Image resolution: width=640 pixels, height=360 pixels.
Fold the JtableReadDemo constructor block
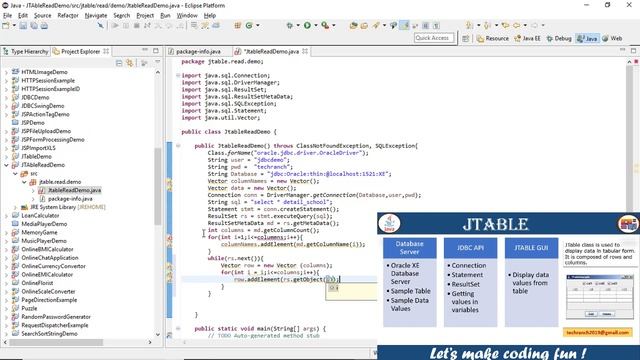tap(178, 146)
